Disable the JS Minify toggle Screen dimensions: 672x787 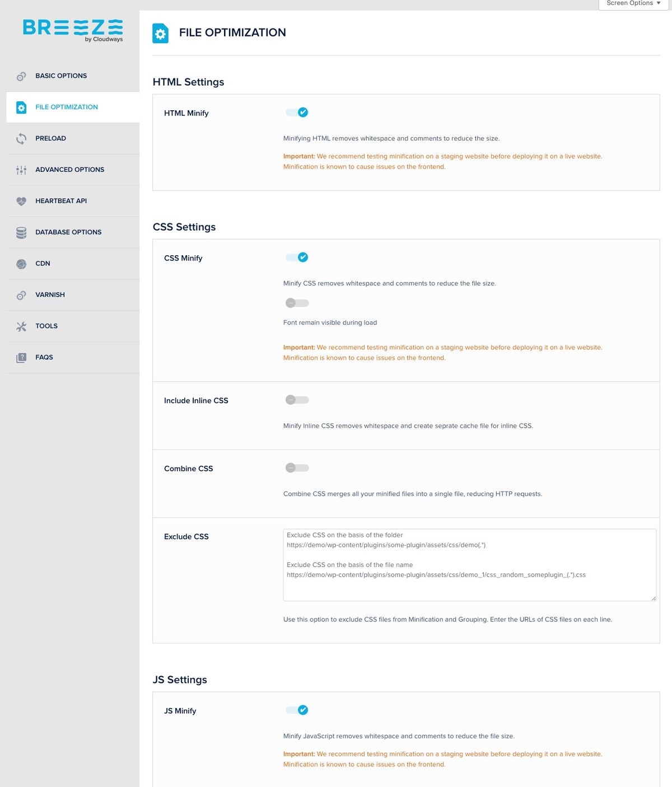pyautogui.click(x=297, y=710)
